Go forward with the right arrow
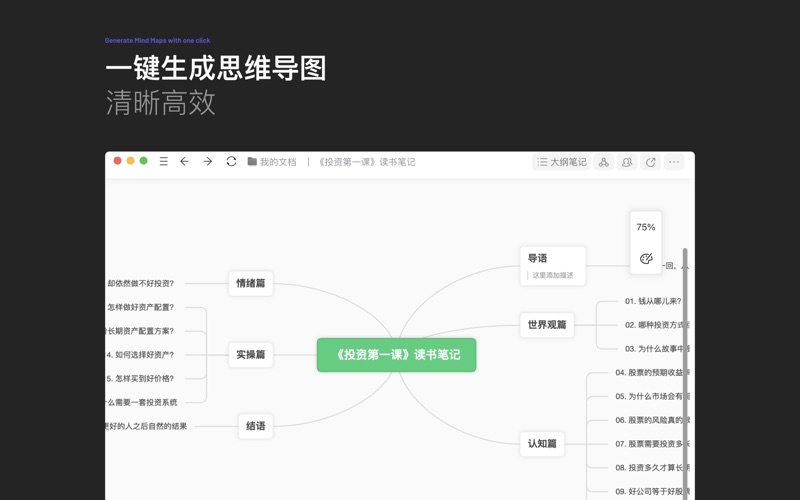 click(208, 161)
